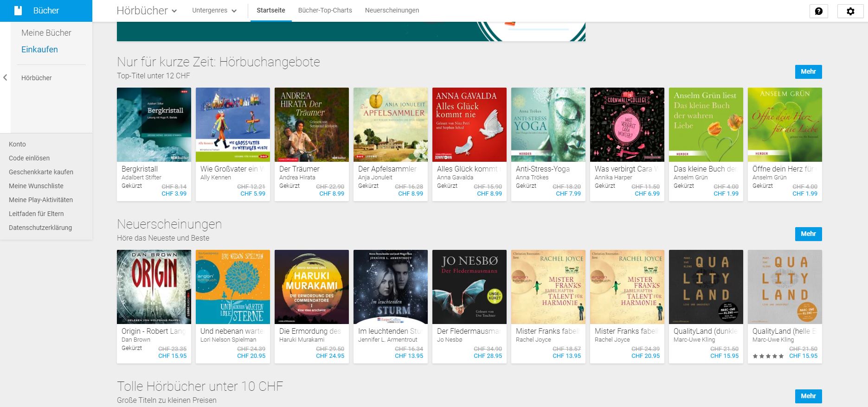This screenshot has width=868, height=407.
Task: Open the Anti-Stress-Yoga cover
Action: pyautogui.click(x=548, y=125)
